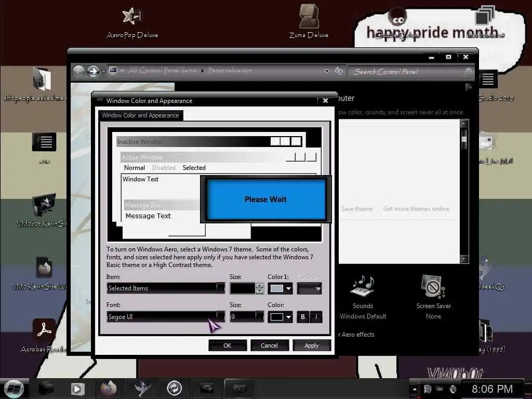Expand the font Size dropdown showing 9
This screenshot has height=399, width=532.
coord(260,316)
